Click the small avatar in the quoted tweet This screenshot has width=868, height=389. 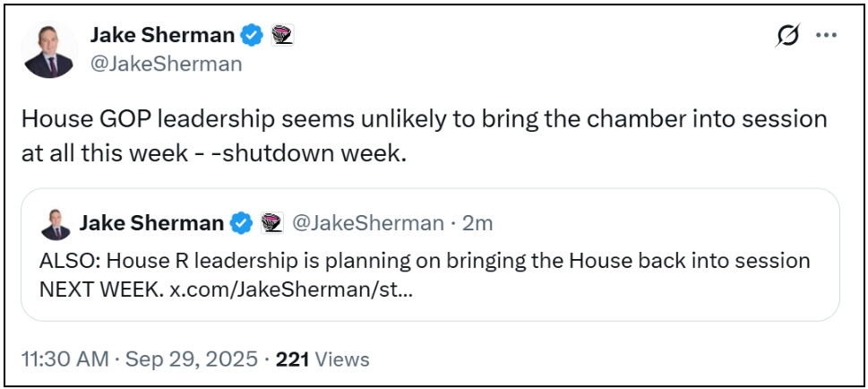54,223
